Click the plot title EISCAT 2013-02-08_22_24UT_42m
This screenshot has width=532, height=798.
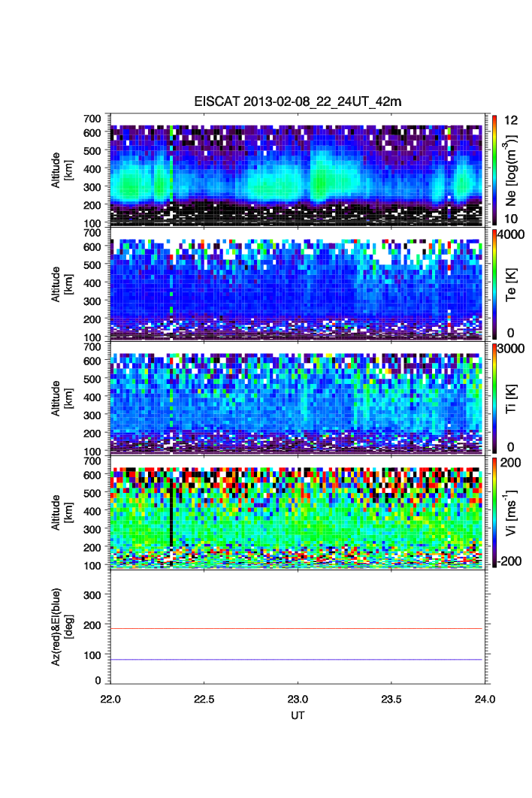[298, 101]
